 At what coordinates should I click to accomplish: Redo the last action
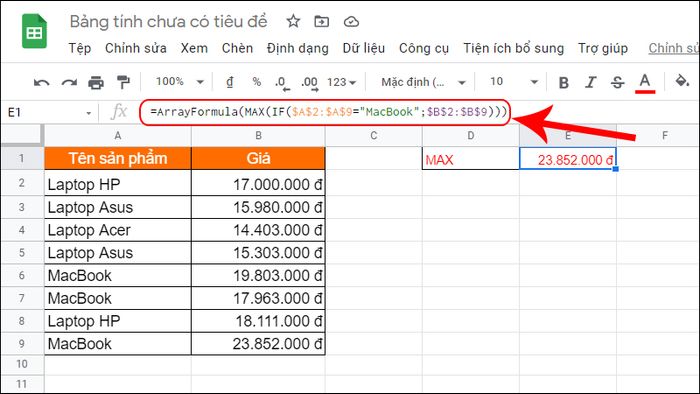point(69,82)
